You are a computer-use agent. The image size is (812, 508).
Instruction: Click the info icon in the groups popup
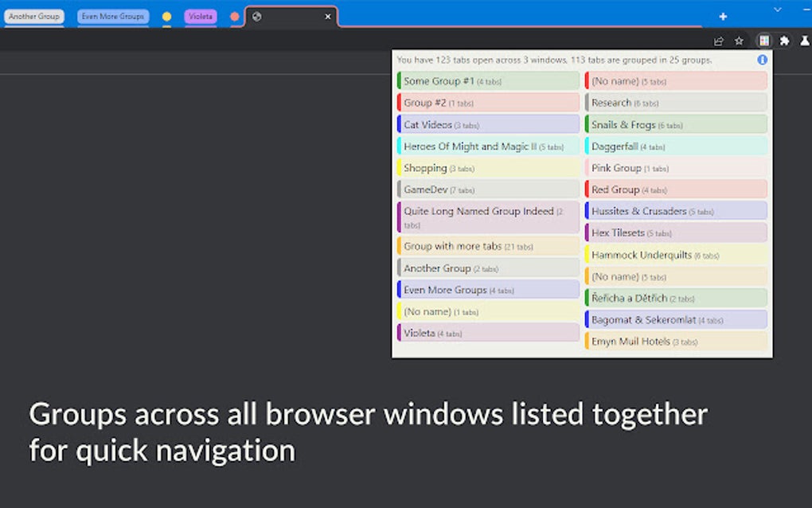(x=762, y=59)
